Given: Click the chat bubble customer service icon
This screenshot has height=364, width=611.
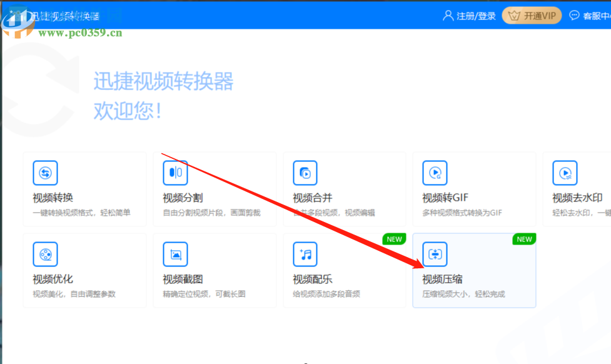Looking at the screenshot, I should 574,16.
